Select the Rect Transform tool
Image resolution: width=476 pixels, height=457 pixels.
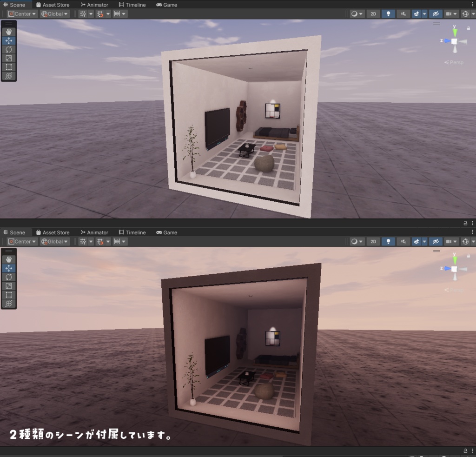[8, 67]
